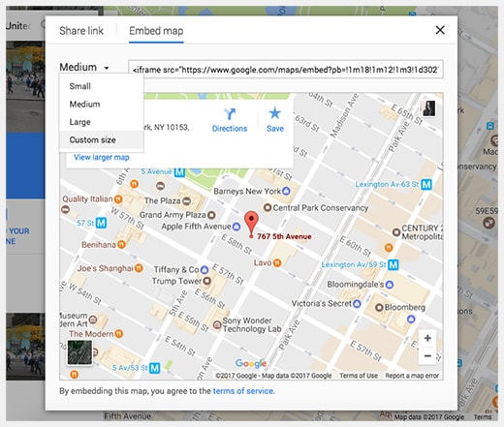Click Trump Tower marker
504x427 pixels.
click(x=206, y=281)
